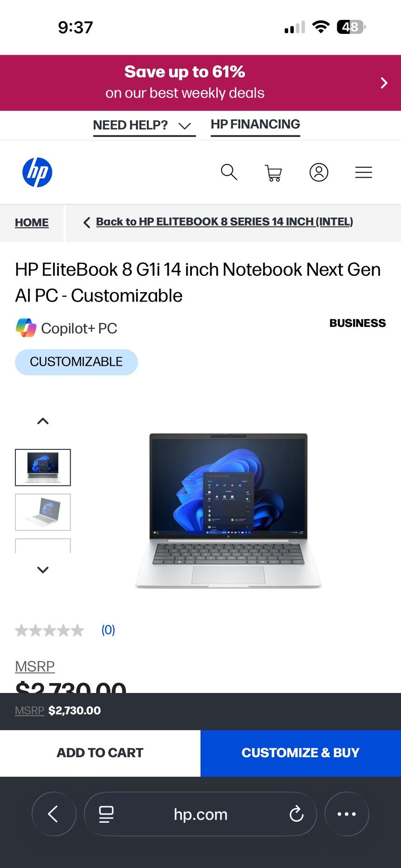The width and height of the screenshot is (401, 868).
Task: Click CUSTOMIZE & BUY button
Action: (301, 753)
